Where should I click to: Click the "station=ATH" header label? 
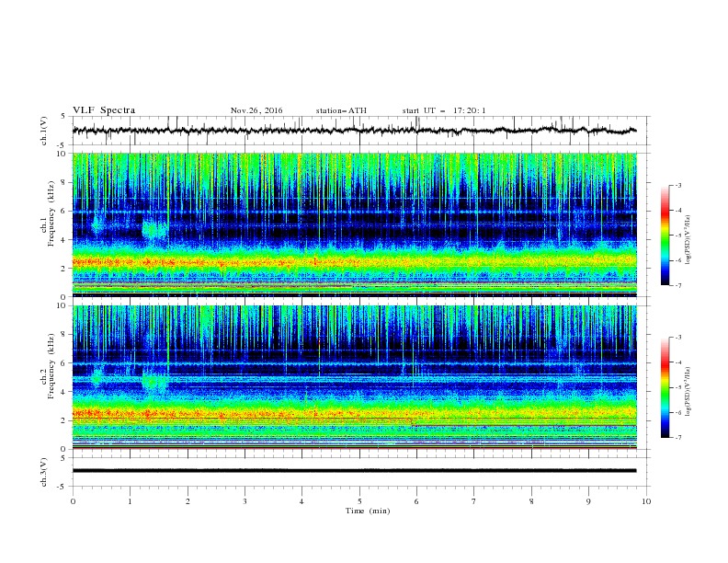pyautogui.click(x=341, y=110)
